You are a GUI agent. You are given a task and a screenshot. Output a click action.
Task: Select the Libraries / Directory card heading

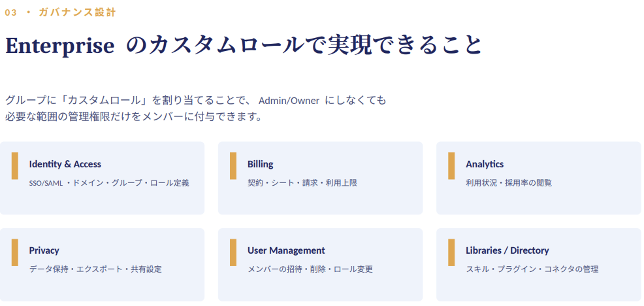click(507, 250)
